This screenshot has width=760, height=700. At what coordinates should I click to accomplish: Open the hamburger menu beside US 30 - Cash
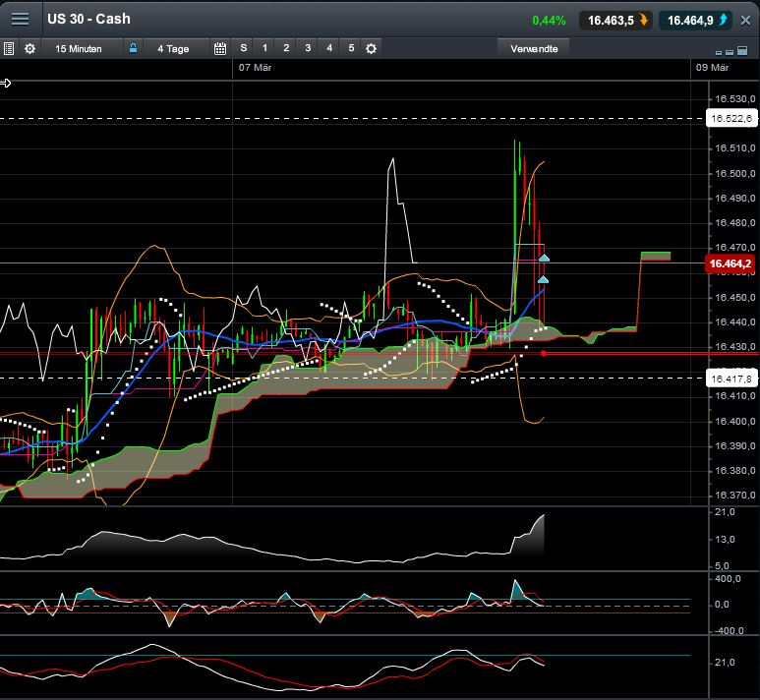20,19
